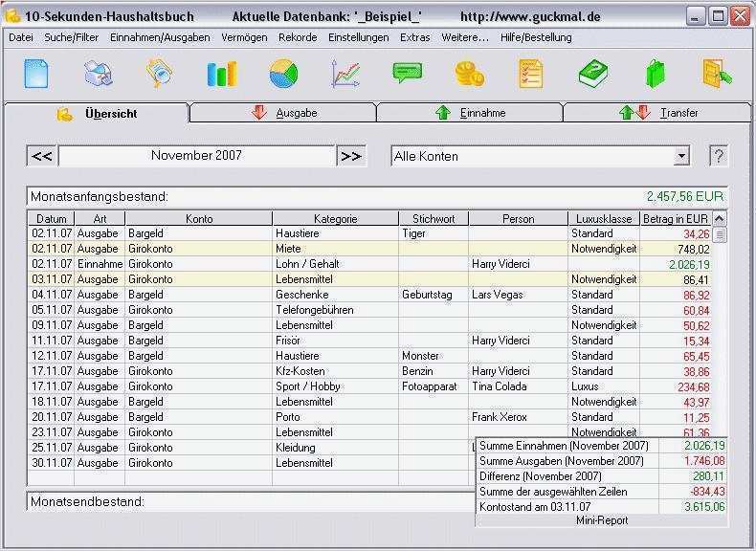Open the green help book icon

click(593, 74)
